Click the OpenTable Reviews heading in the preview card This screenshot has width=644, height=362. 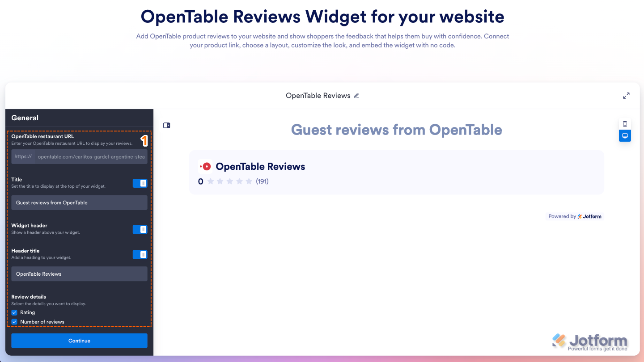[260, 166]
